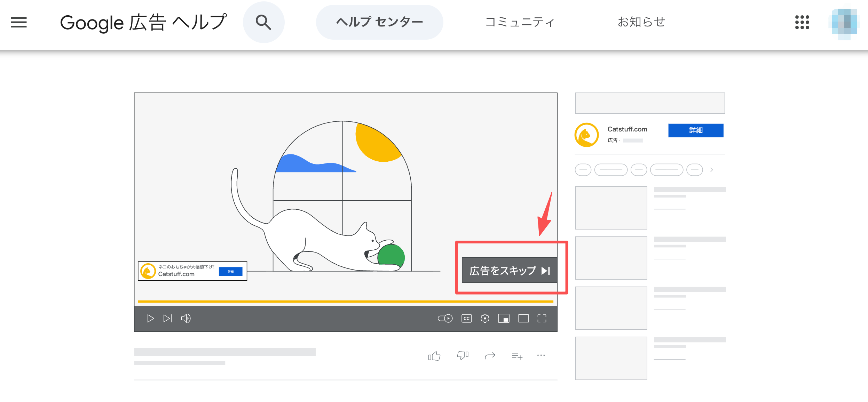This screenshot has width=868, height=402.
Task: Click the first suggested video thumbnail
Action: pyautogui.click(x=611, y=208)
